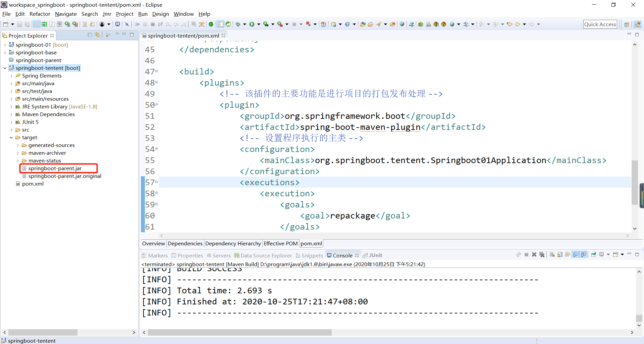Select pom.xml in Project Explorer

click(33, 184)
